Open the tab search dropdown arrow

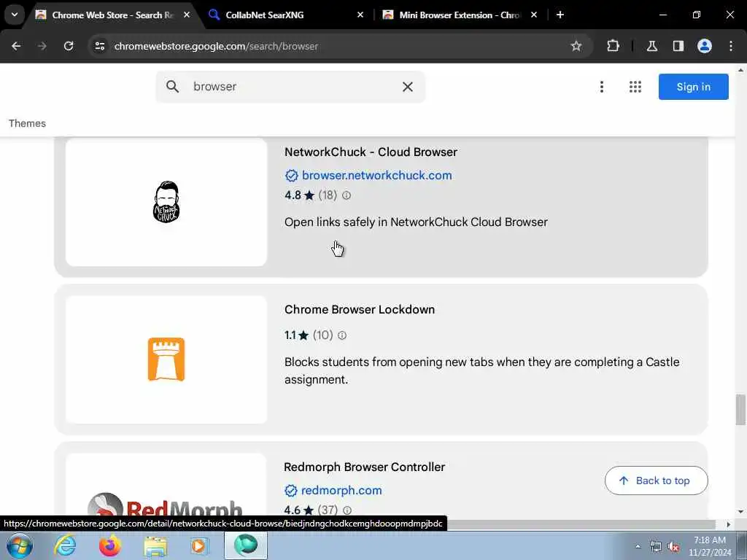pyautogui.click(x=15, y=15)
